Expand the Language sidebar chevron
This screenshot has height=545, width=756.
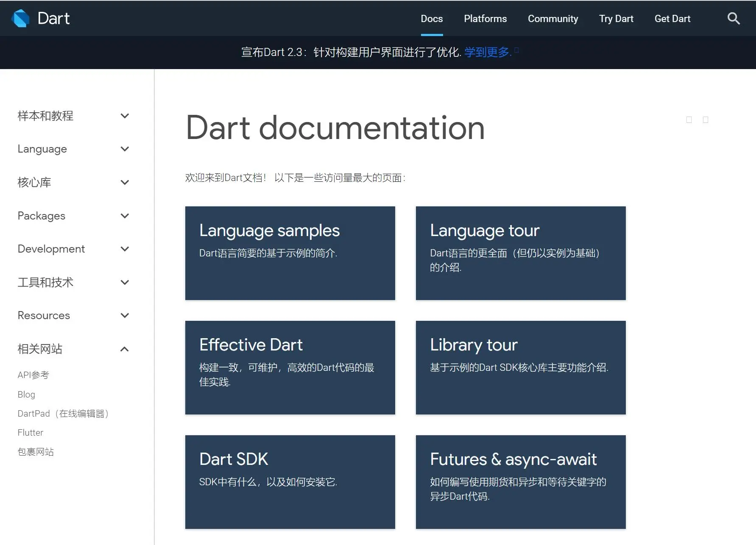(125, 149)
